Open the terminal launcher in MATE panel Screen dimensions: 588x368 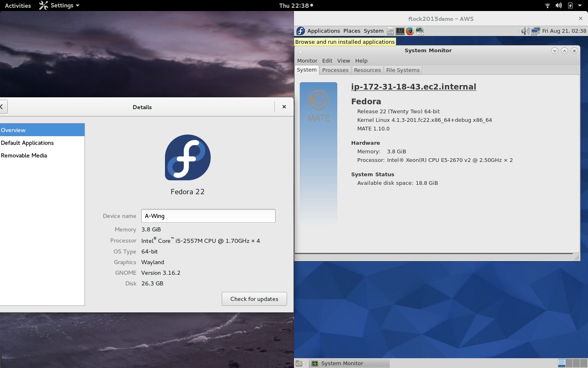coord(400,31)
